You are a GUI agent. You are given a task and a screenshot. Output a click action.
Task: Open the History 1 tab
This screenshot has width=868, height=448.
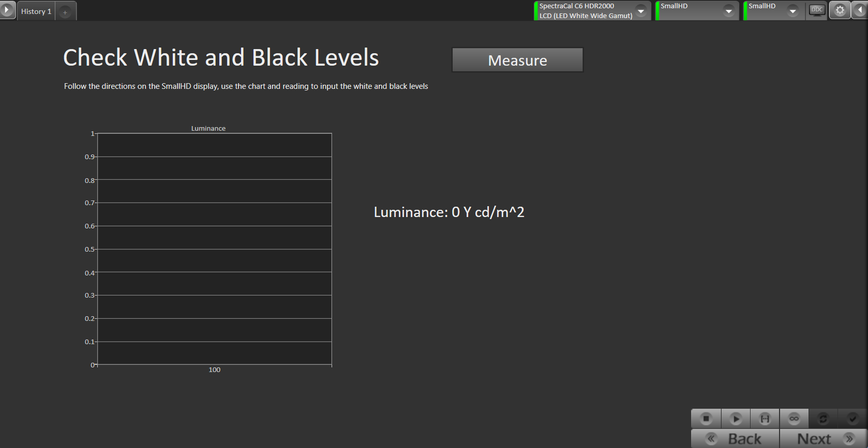[36, 11]
